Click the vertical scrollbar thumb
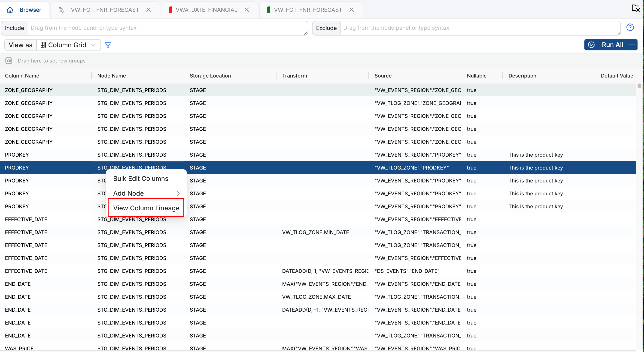 pos(639,86)
